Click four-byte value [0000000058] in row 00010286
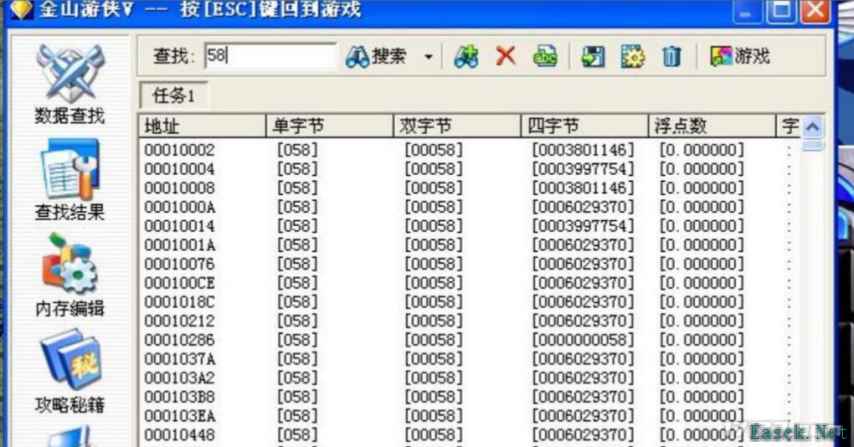 tap(583, 340)
